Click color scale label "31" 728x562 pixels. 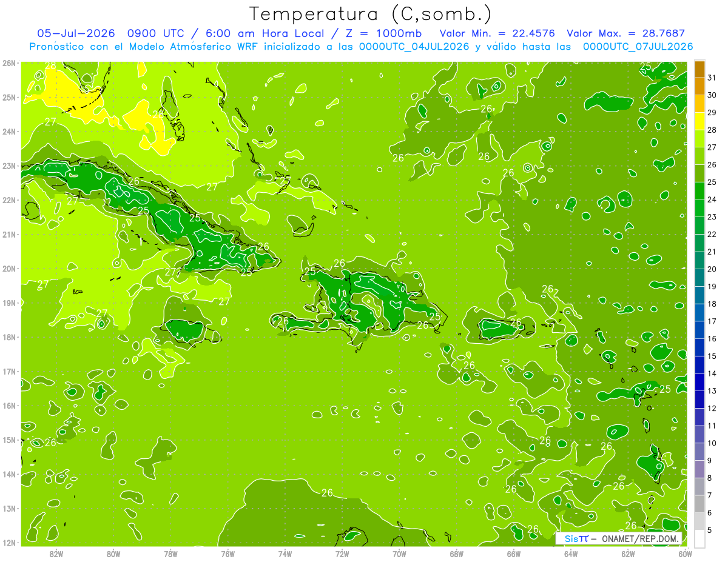712,77
